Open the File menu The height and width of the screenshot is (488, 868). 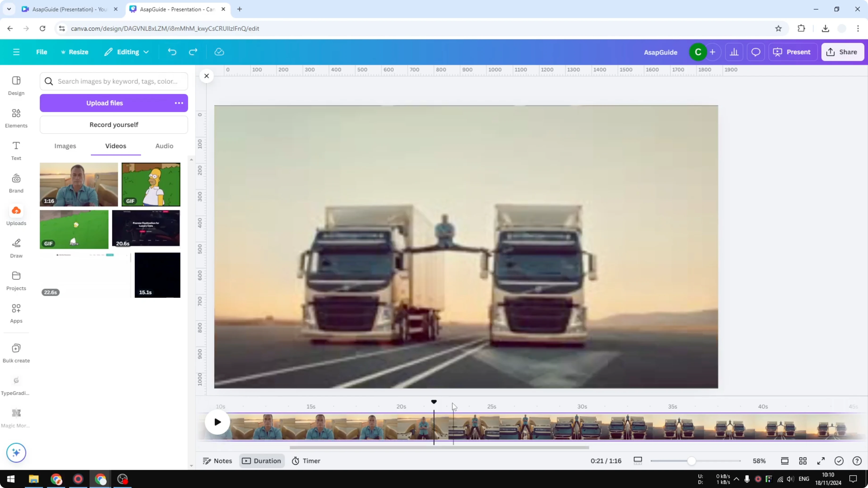tap(42, 52)
